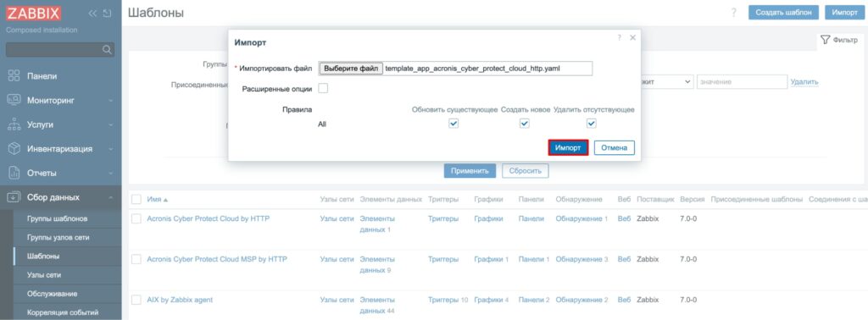
Task: Confirm with the dialog Импорт button
Action: (x=568, y=147)
